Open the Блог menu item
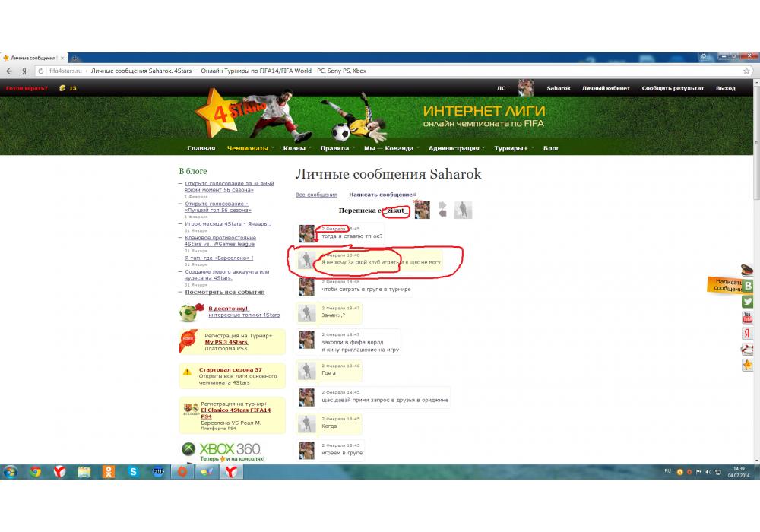Viewport: 760px width, 532px height. tap(551, 148)
